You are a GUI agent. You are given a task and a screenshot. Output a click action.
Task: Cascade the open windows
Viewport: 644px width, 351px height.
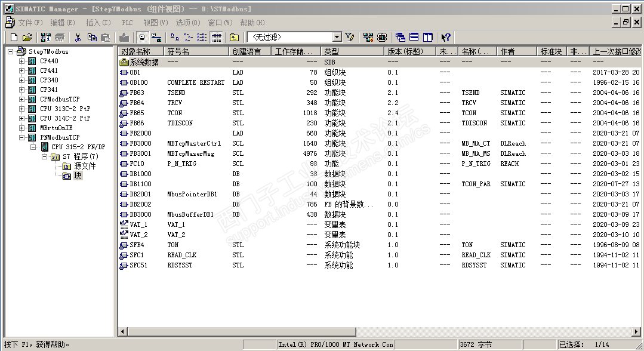pyautogui.click(x=400, y=38)
